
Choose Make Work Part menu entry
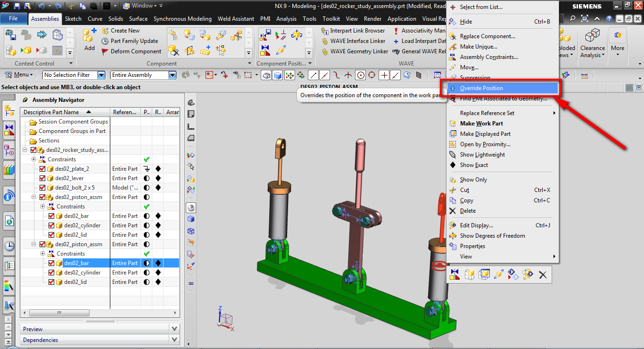pyautogui.click(x=481, y=124)
